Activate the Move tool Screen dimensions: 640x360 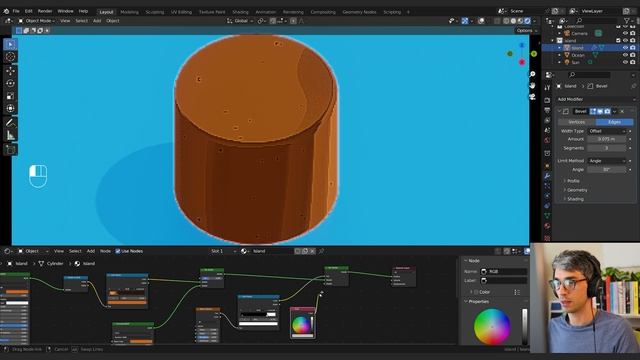tap(10, 71)
